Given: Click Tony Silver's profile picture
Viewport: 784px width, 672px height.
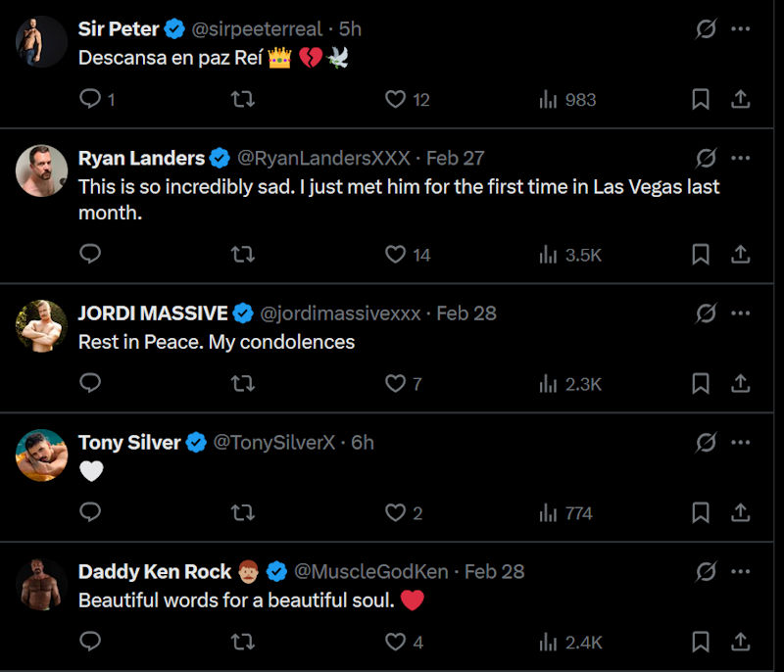Looking at the screenshot, I should [x=41, y=455].
